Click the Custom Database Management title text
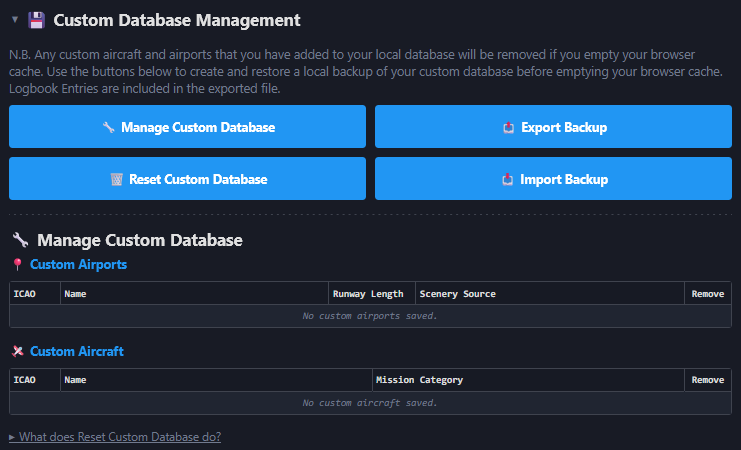The image size is (741, 450). click(x=177, y=20)
